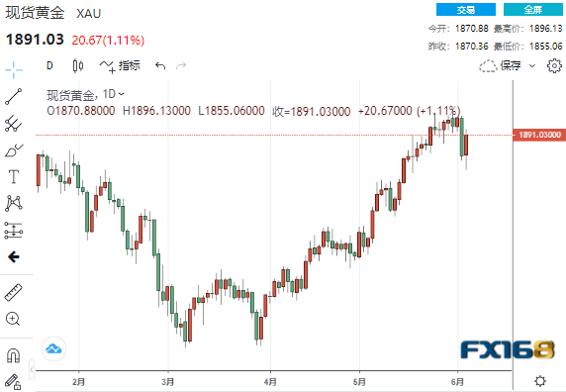The image size is (566, 392).
Task: Click the 20.67(1.11%) change value
Action: [x=108, y=40]
